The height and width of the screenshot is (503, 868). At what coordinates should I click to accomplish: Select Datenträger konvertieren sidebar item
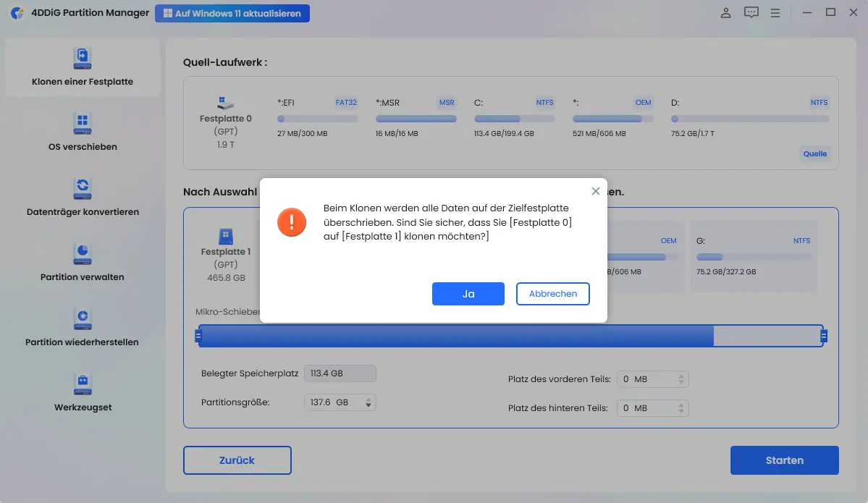click(83, 198)
